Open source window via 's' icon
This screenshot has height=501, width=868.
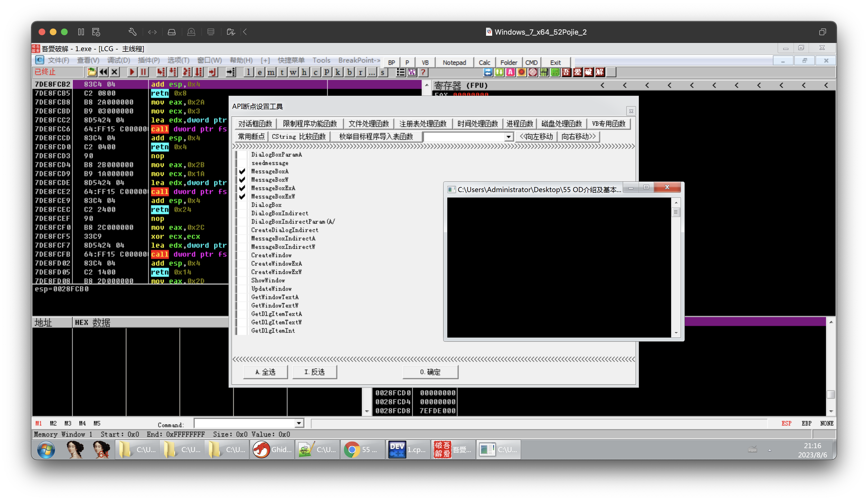[383, 72]
